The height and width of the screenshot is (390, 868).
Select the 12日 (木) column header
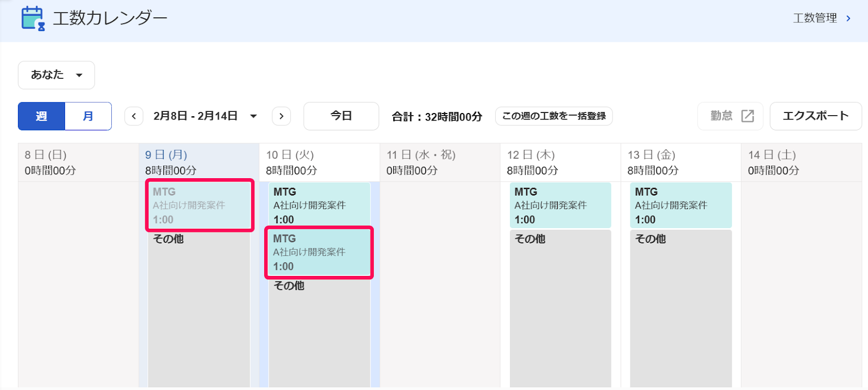(560, 162)
